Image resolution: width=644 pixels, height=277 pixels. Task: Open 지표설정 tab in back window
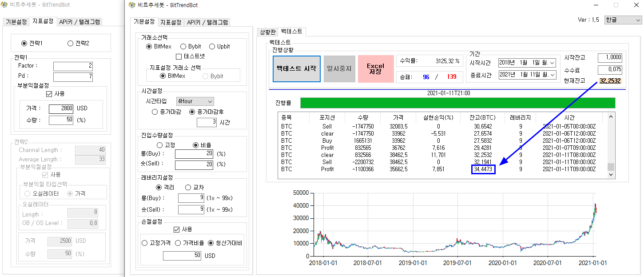(x=43, y=21)
